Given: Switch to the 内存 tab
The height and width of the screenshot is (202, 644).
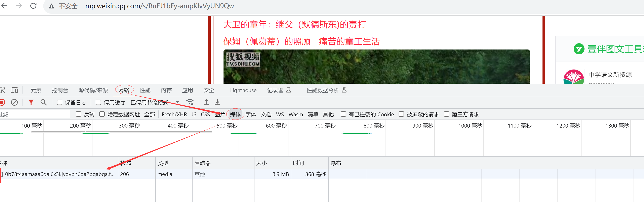Looking at the screenshot, I should pos(166,90).
